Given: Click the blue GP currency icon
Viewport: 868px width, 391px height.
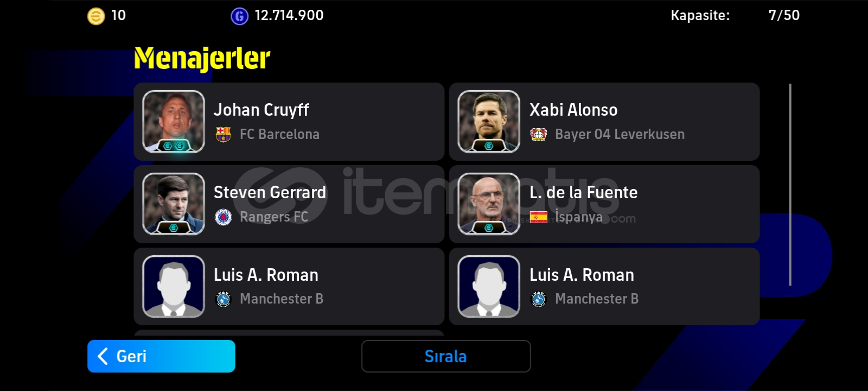Looking at the screenshot, I should (x=239, y=16).
